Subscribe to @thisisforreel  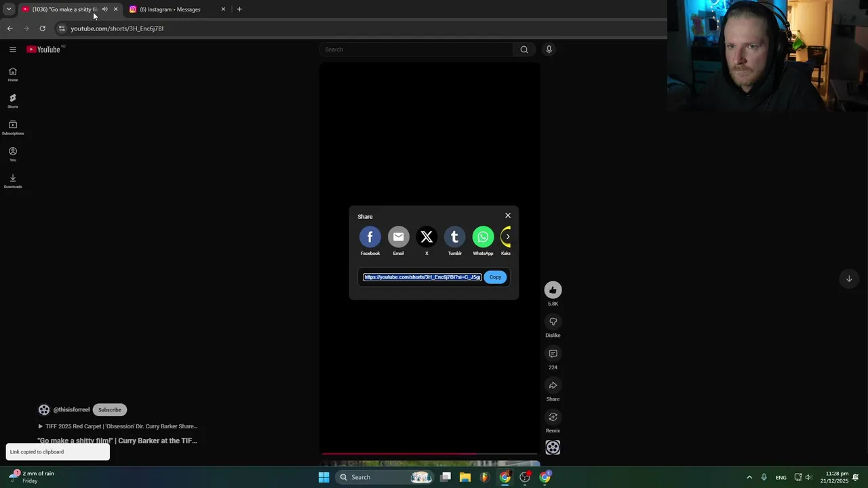tap(110, 409)
